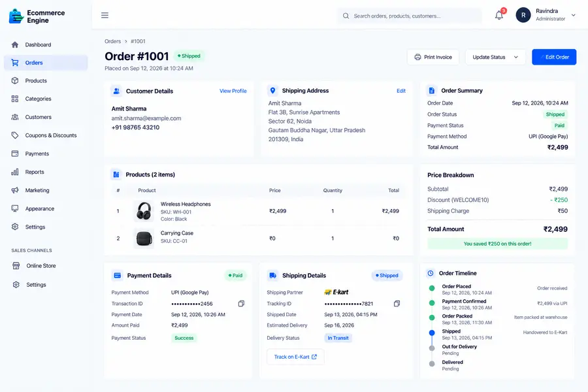Click the Shipping Address pin icon
Screen dimensions: 588x392
272,90
